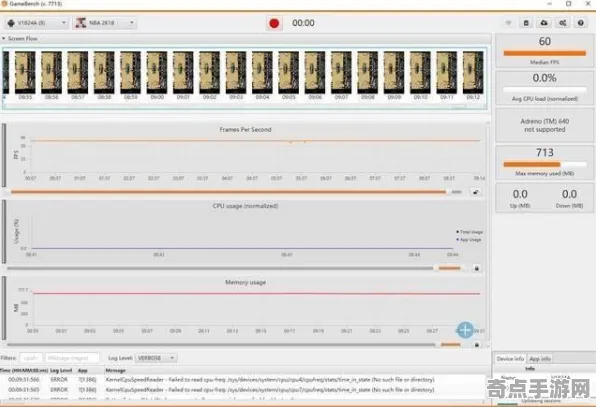Switch to the App info tab
The width and height of the screenshot is (596, 407).
[540, 359]
